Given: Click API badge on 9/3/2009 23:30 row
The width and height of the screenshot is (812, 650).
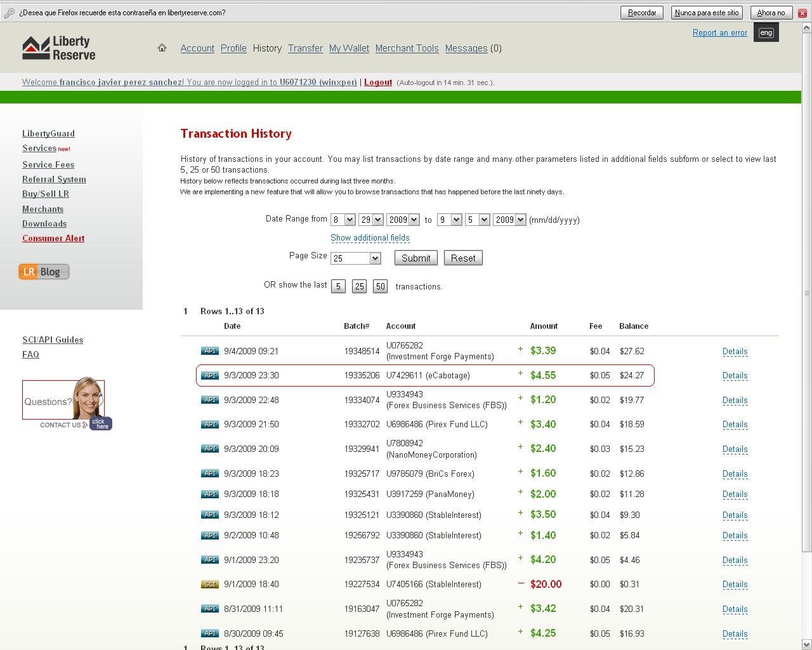Looking at the screenshot, I should (210, 375).
